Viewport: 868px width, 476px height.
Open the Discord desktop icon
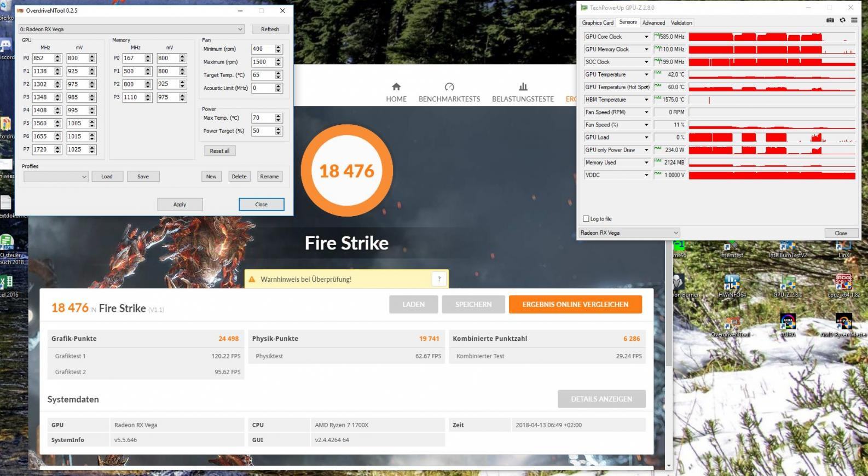pyautogui.click(x=6, y=48)
